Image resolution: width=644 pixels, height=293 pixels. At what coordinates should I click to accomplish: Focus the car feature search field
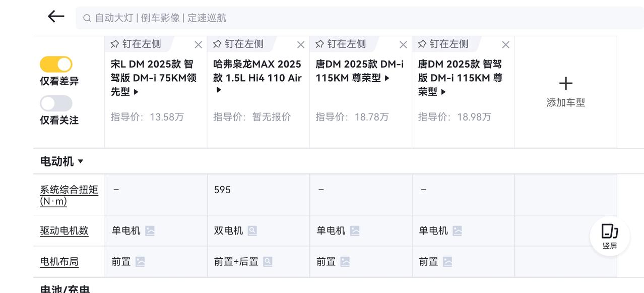coord(360,18)
